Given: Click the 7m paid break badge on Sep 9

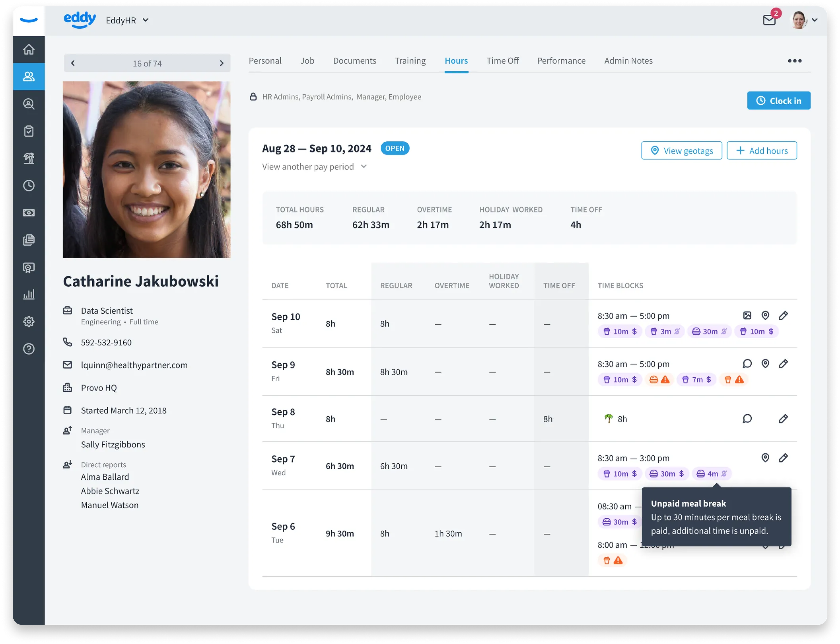Looking at the screenshot, I should (696, 380).
